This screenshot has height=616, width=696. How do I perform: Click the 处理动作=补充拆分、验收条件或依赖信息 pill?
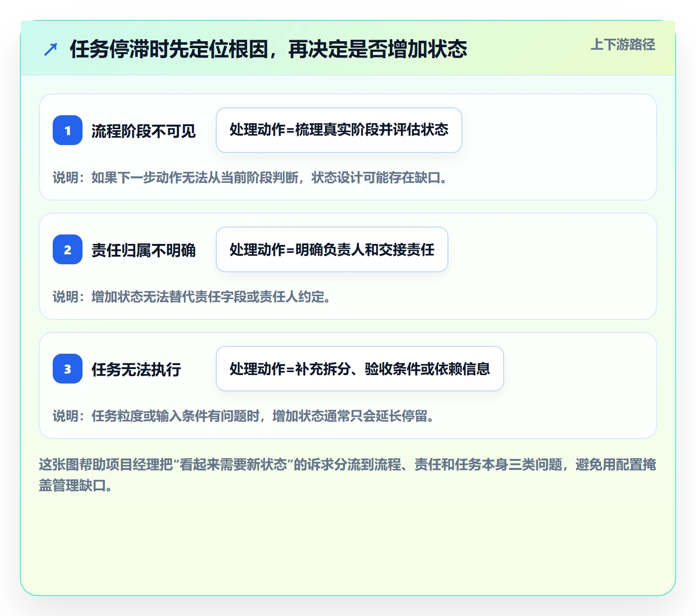(360, 369)
